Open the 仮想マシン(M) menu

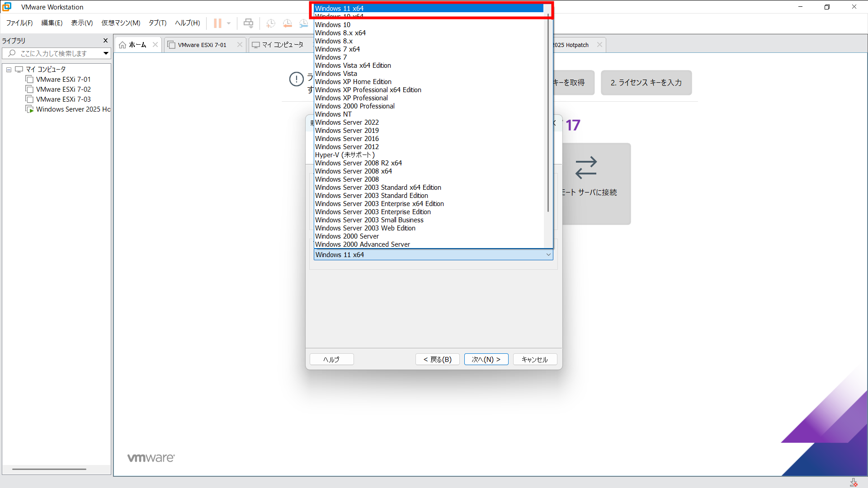(x=120, y=23)
